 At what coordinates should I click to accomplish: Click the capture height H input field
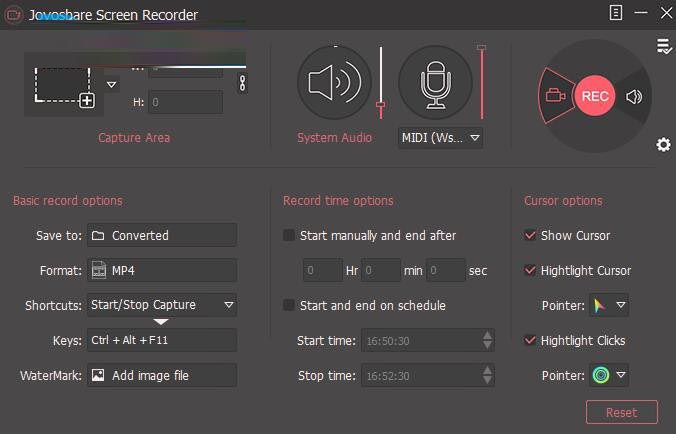pos(185,102)
